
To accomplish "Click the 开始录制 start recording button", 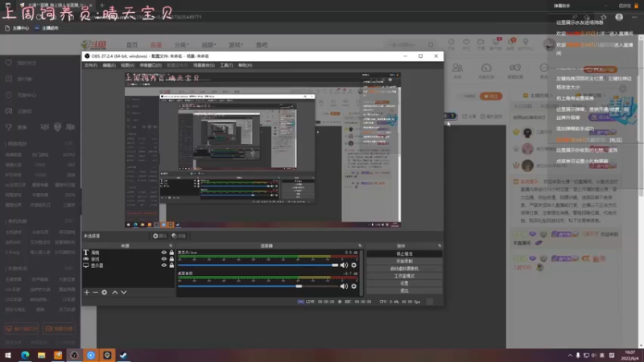I will tap(404, 261).
